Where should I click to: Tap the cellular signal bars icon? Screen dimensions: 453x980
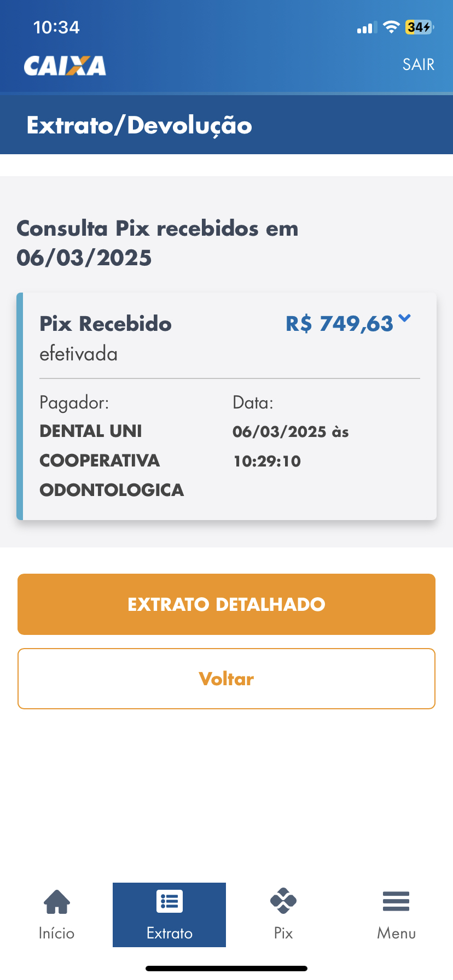367,28
